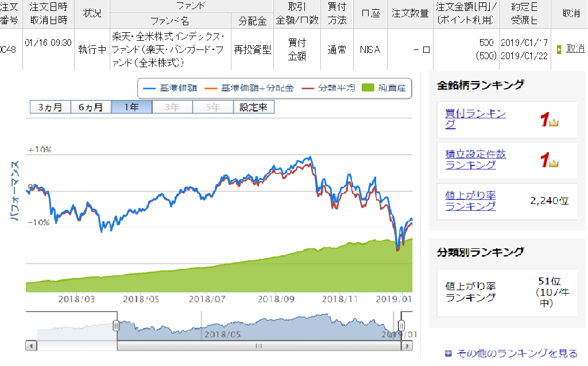Open the 積立設定件数ランキング link
588x366 pixels.
tap(475, 160)
